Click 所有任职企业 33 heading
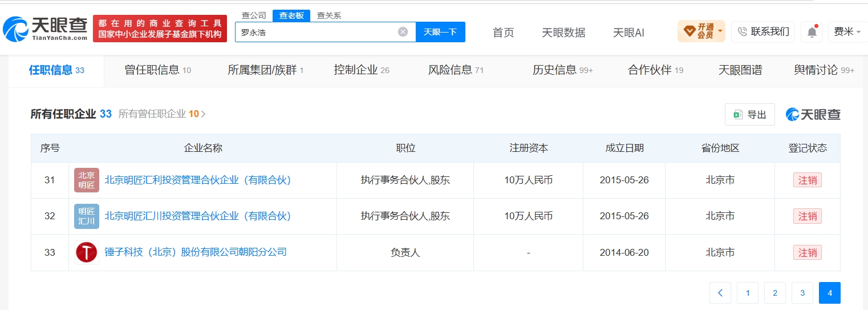 71,114
